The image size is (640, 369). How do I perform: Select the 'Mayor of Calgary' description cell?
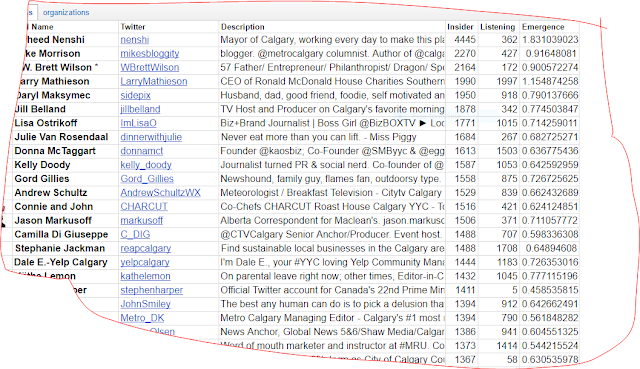tap(332, 40)
